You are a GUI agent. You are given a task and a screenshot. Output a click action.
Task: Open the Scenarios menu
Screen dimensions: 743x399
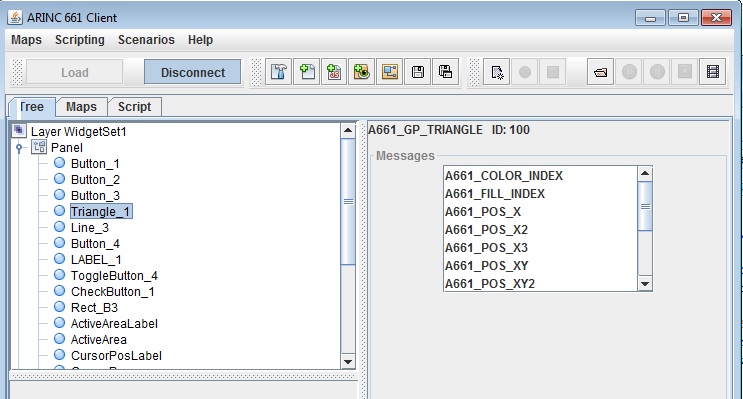click(146, 40)
